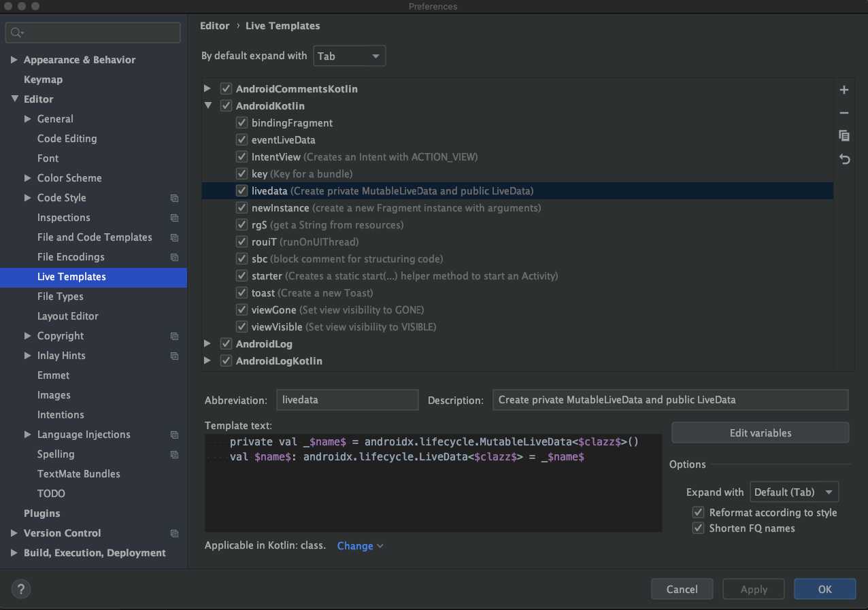Uncheck the AndroidKotlin group checkbox

click(x=227, y=106)
